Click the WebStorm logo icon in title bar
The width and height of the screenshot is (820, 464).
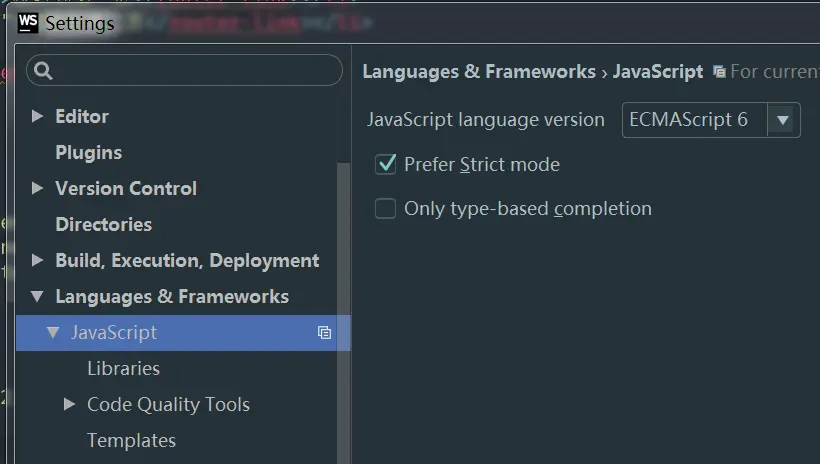(x=28, y=22)
